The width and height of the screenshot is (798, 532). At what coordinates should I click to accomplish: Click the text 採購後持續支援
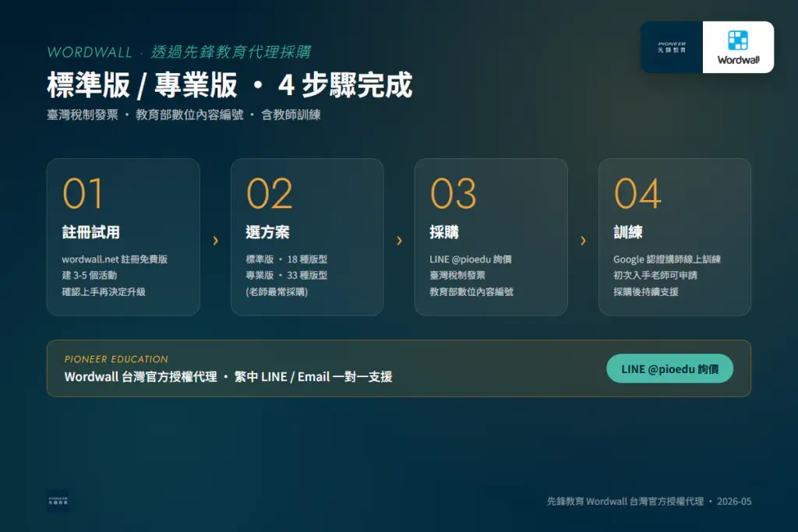coord(646,292)
